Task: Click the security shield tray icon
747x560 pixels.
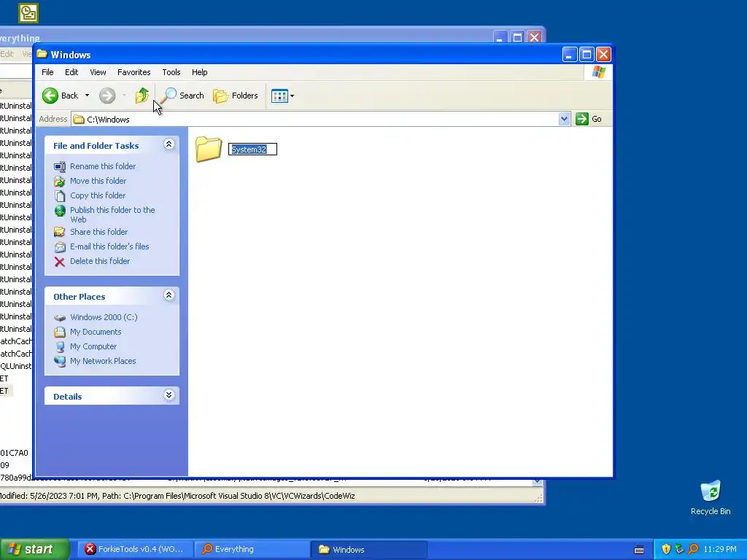Action: [x=666, y=550]
